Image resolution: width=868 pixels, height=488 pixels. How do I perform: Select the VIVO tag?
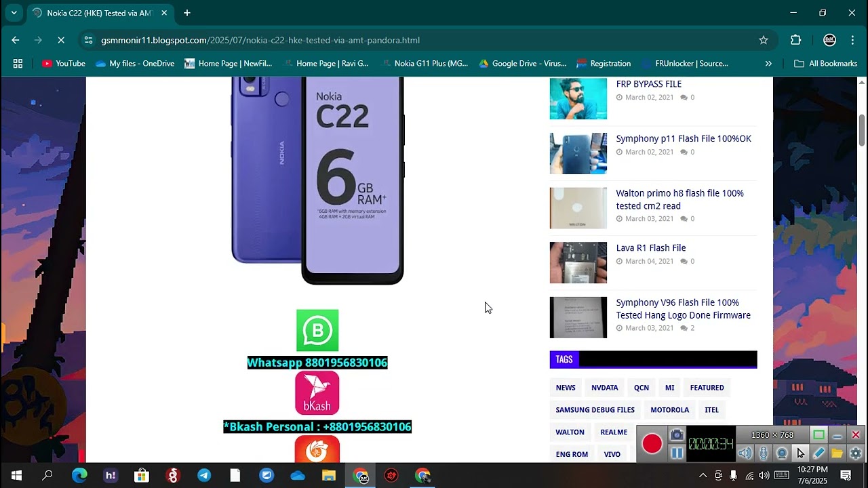612,454
